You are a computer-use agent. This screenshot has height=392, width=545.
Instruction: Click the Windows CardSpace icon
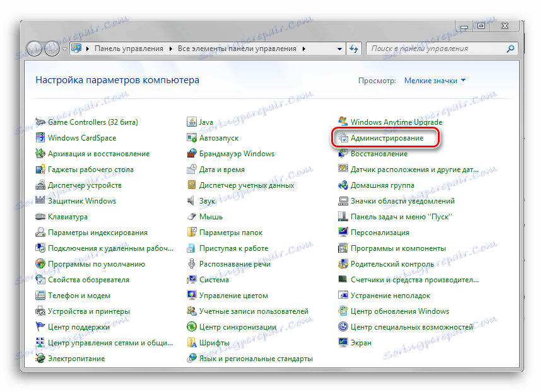(x=40, y=138)
